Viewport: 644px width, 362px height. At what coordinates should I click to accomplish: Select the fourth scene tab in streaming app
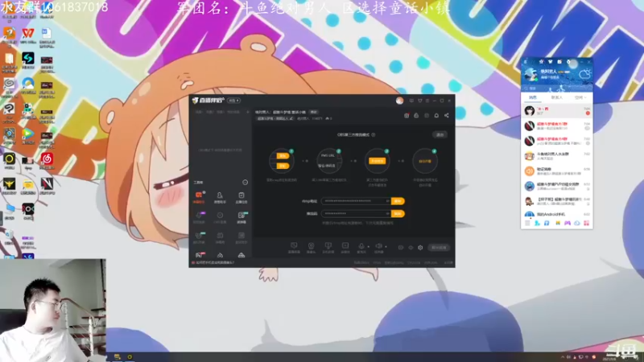click(233, 112)
